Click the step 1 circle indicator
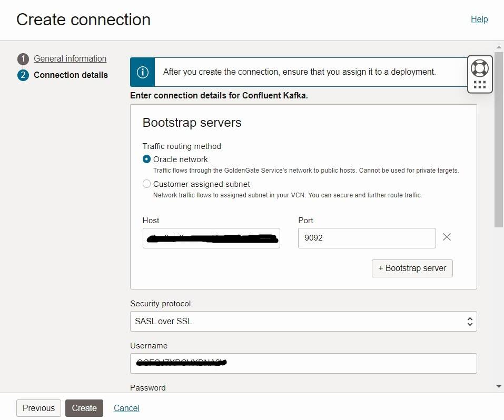 click(x=23, y=58)
